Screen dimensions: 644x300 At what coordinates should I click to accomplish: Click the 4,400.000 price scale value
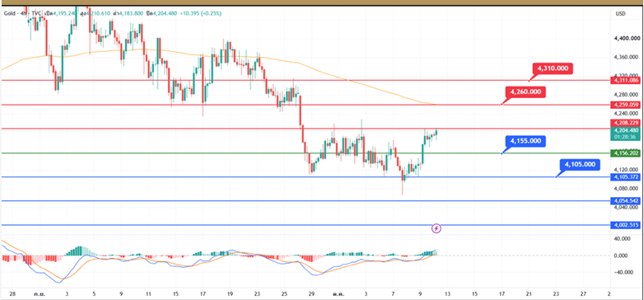(628, 38)
